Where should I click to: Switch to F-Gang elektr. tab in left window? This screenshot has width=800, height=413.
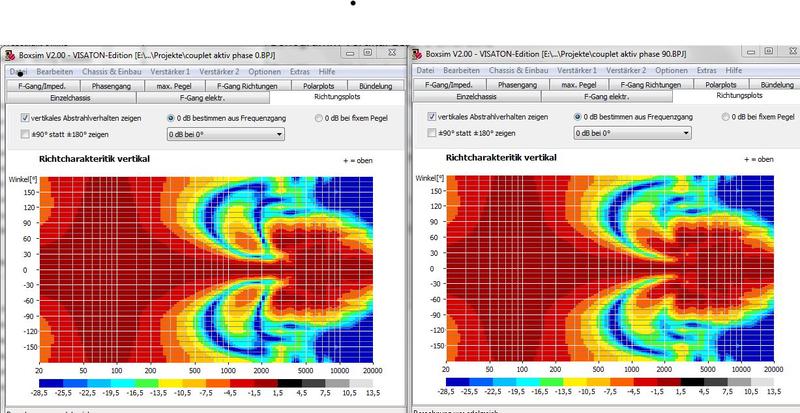[x=203, y=98]
